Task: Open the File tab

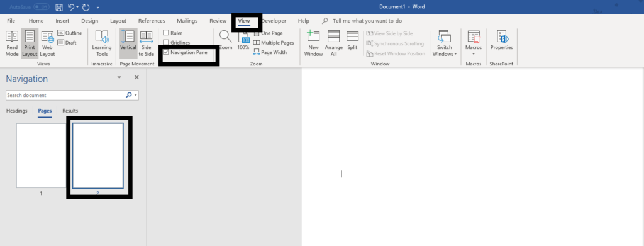Action: point(11,21)
